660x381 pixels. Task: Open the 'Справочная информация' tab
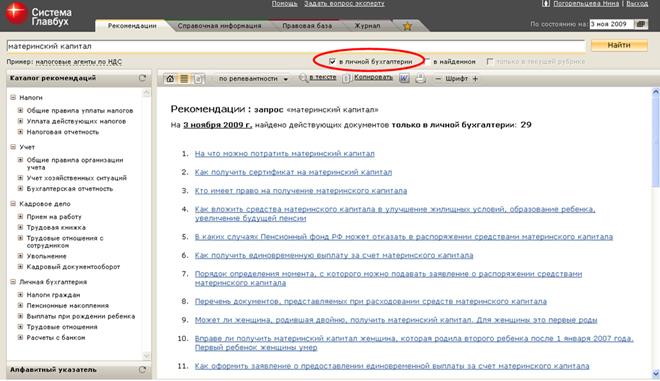click(219, 26)
